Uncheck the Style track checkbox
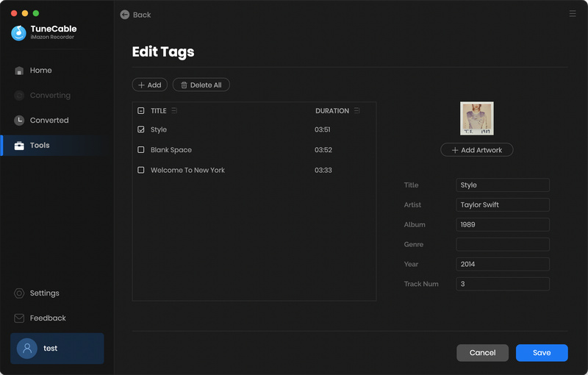 click(x=141, y=129)
